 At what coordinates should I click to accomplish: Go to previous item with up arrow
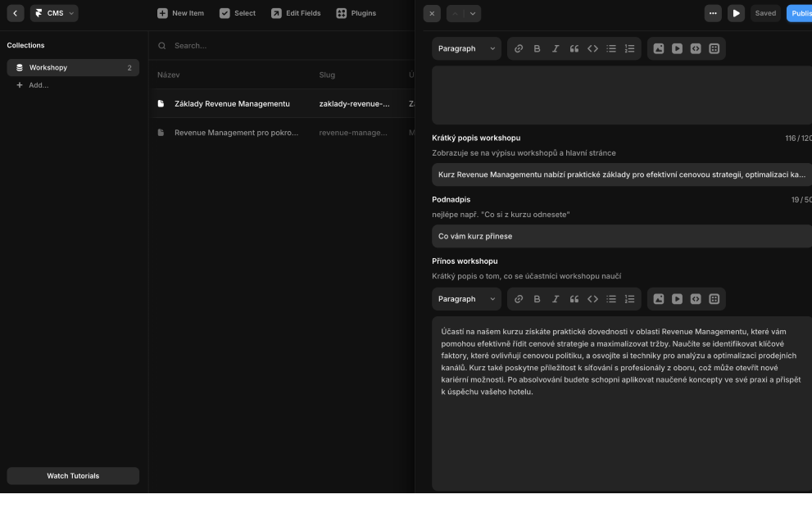tap(456, 13)
